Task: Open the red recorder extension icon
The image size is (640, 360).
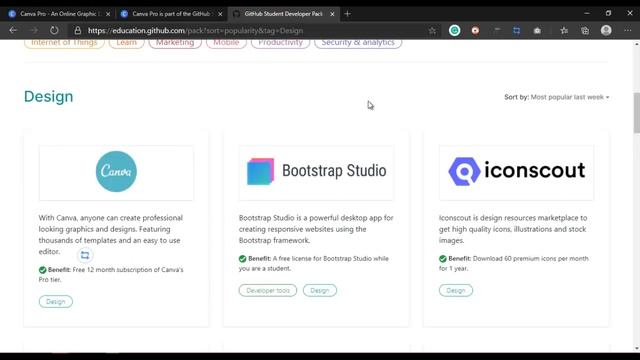Action: point(475,31)
